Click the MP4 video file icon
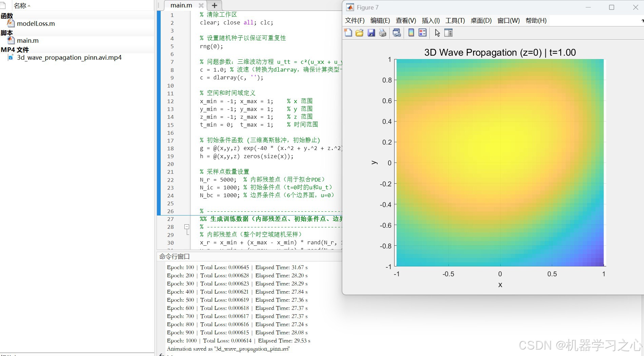 coord(11,57)
